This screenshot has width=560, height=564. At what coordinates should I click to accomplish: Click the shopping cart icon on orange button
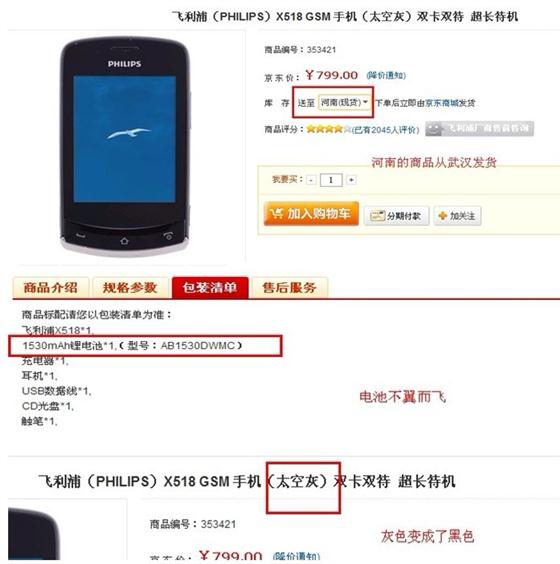coord(277,214)
